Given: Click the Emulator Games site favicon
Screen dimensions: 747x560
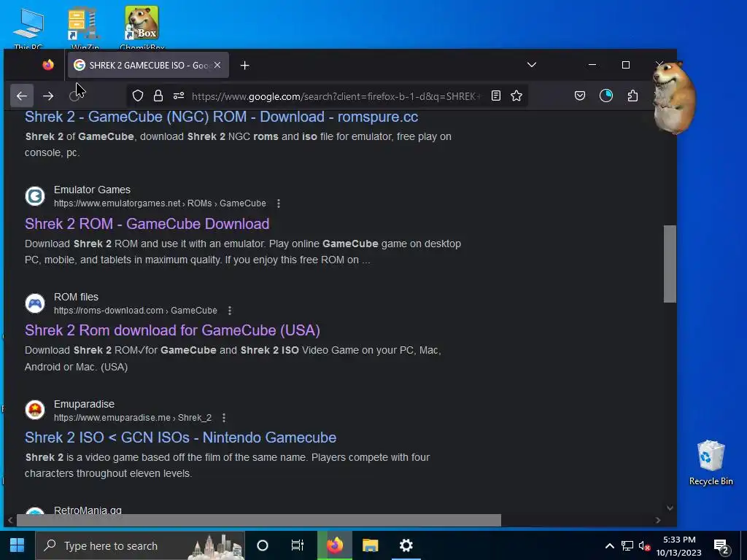Looking at the screenshot, I should click(35, 196).
